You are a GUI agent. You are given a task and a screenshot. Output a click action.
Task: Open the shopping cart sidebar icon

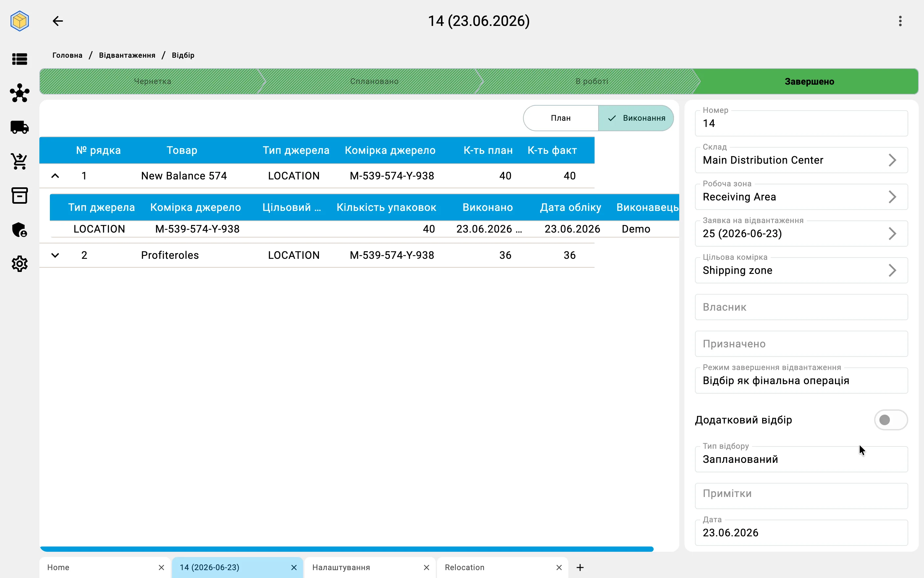coord(19,161)
